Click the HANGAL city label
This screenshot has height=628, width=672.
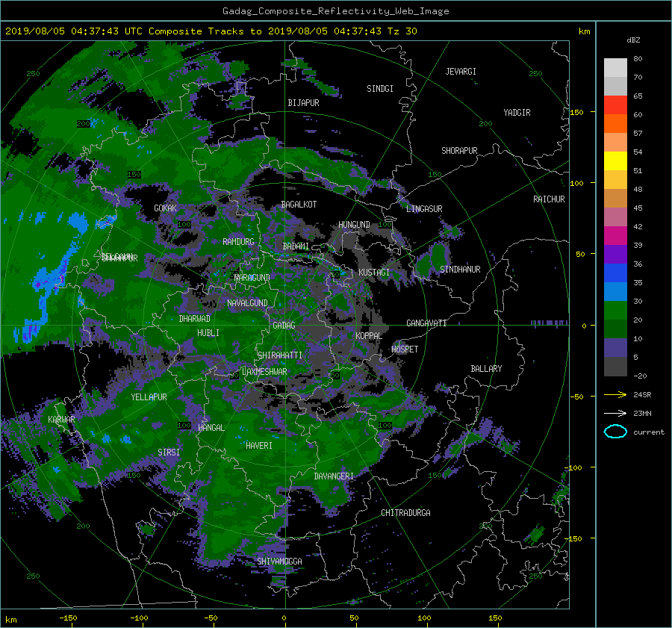pyautogui.click(x=211, y=428)
